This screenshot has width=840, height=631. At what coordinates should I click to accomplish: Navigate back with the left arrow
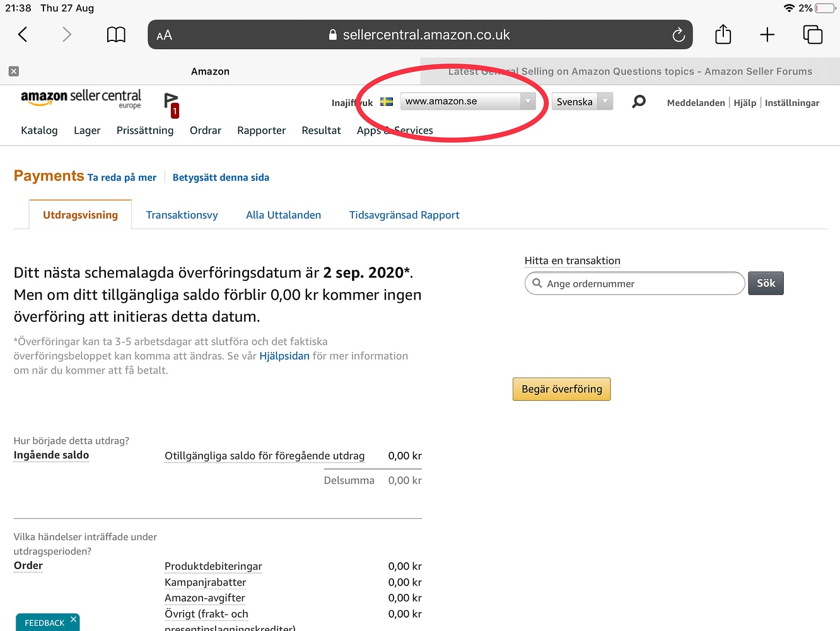click(x=23, y=35)
